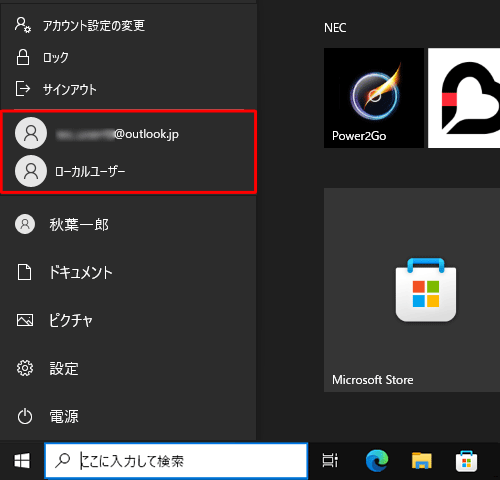Click the small avatar beside 秋葉一郎
The height and width of the screenshot is (480, 500).
(25, 224)
